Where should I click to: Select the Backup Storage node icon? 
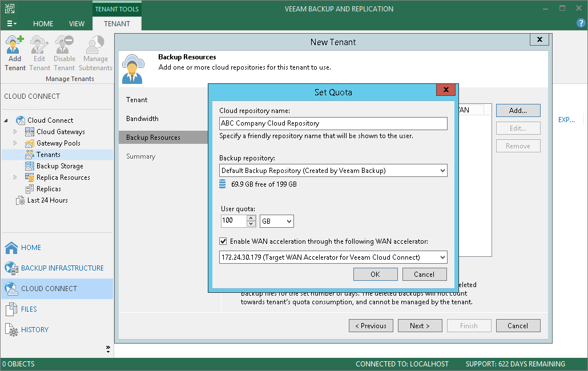point(30,166)
